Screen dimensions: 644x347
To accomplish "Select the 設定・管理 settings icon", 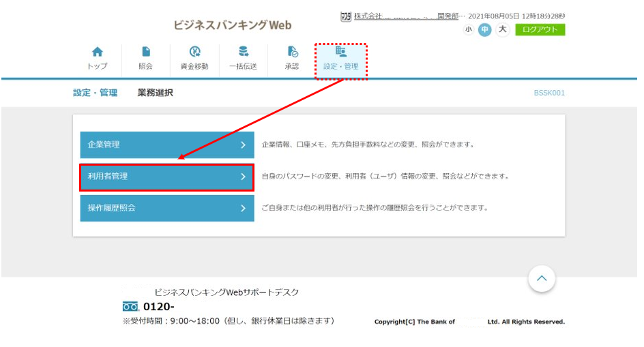I will coord(340,52).
